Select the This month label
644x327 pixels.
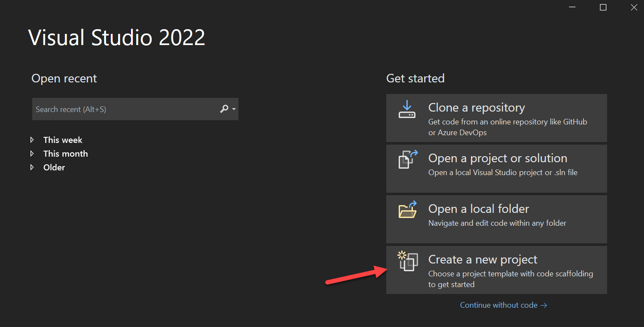[65, 154]
